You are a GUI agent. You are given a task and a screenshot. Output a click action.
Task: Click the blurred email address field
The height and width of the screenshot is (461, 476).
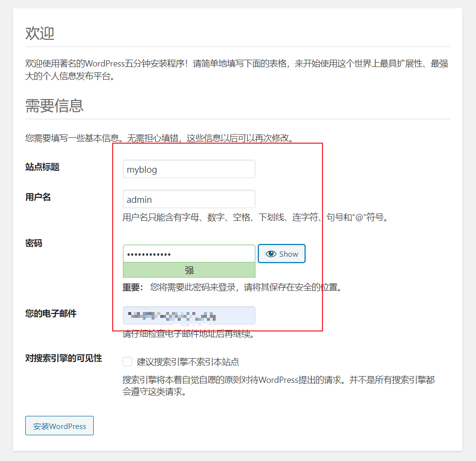pyautogui.click(x=189, y=315)
